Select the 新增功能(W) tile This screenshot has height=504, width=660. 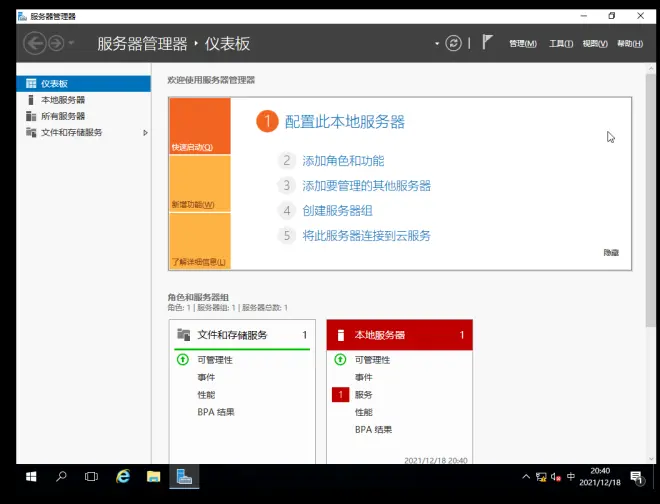tap(200, 184)
